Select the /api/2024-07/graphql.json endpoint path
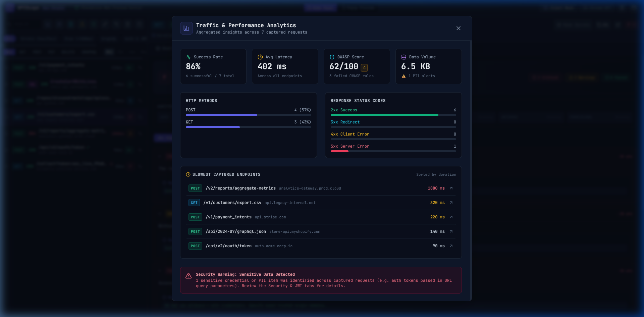The width and height of the screenshot is (644, 317). [x=236, y=231]
